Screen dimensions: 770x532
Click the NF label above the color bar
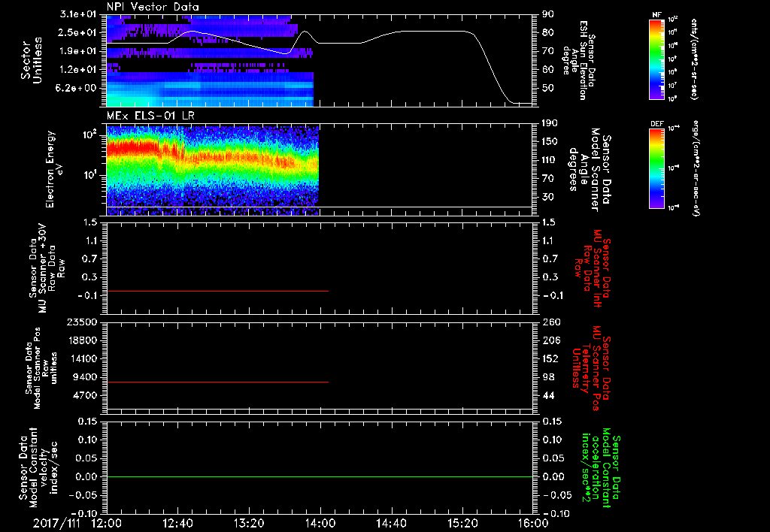(x=656, y=15)
